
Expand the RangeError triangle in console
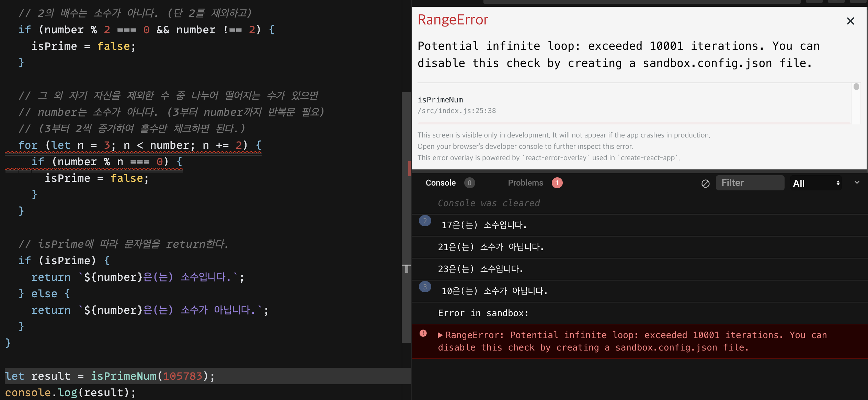(x=440, y=335)
